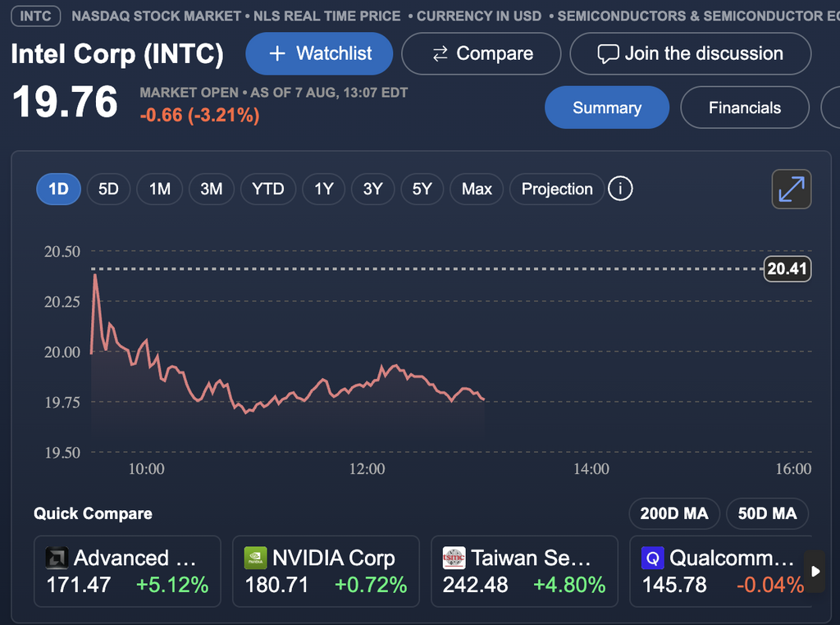Select the 3M chart range
The height and width of the screenshot is (625, 840).
pos(211,189)
